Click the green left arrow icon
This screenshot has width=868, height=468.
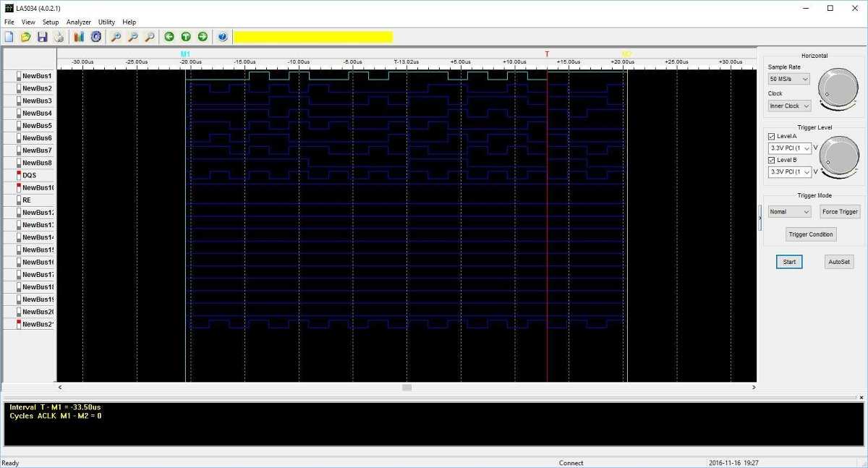click(x=169, y=37)
